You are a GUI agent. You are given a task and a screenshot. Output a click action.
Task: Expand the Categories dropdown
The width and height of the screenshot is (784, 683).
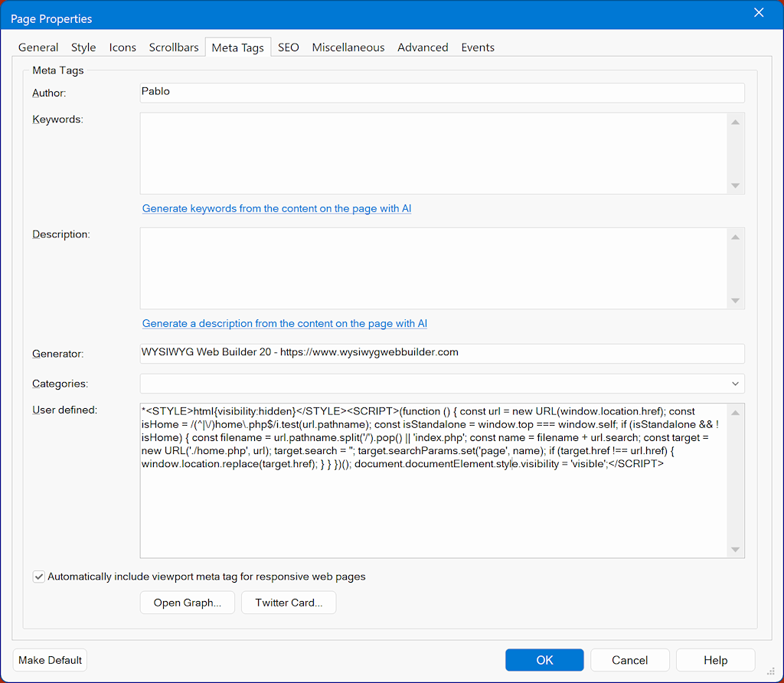tap(735, 384)
